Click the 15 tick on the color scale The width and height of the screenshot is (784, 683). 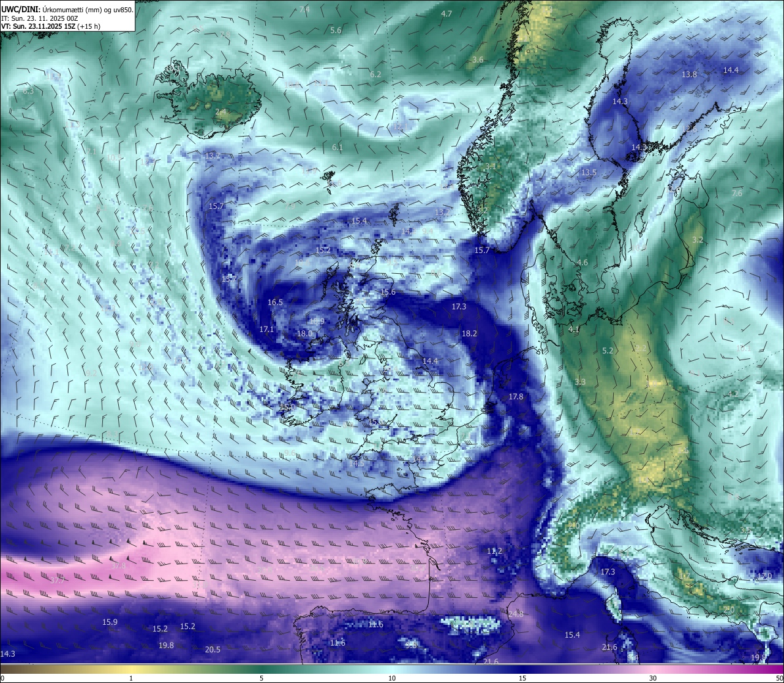pyautogui.click(x=522, y=678)
